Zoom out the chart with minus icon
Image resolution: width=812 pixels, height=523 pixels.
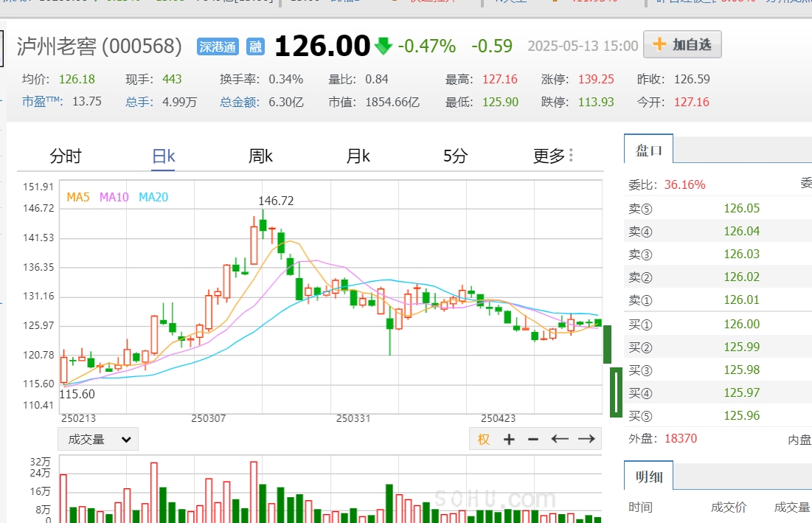tap(533, 439)
